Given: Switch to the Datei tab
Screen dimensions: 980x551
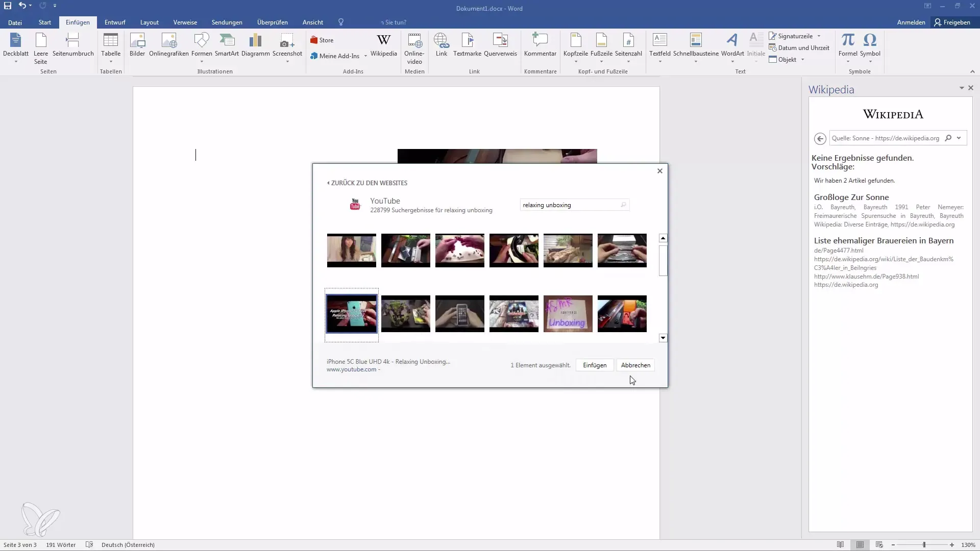Looking at the screenshot, I should click(x=15, y=22).
